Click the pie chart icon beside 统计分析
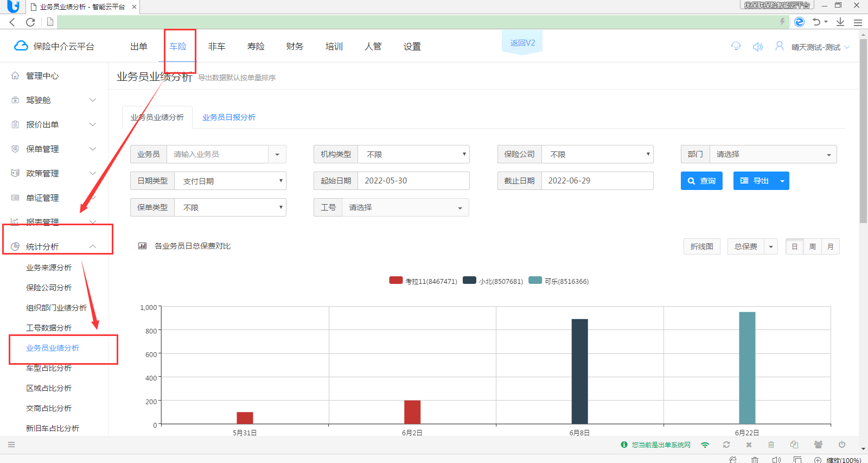This screenshot has height=463, width=868. click(15, 246)
